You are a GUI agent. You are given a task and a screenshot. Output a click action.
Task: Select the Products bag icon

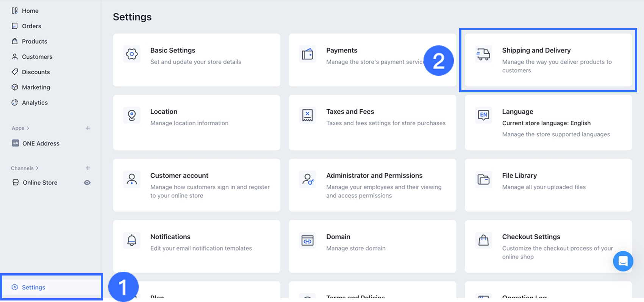point(15,41)
